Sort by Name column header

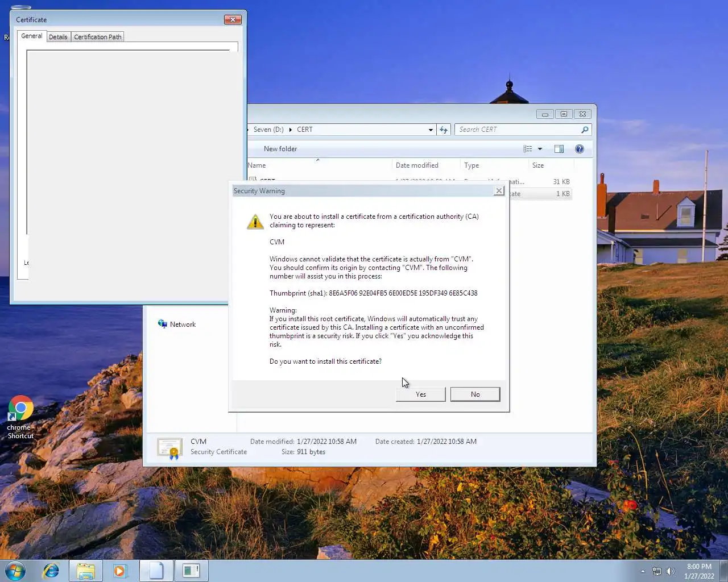(x=318, y=165)
